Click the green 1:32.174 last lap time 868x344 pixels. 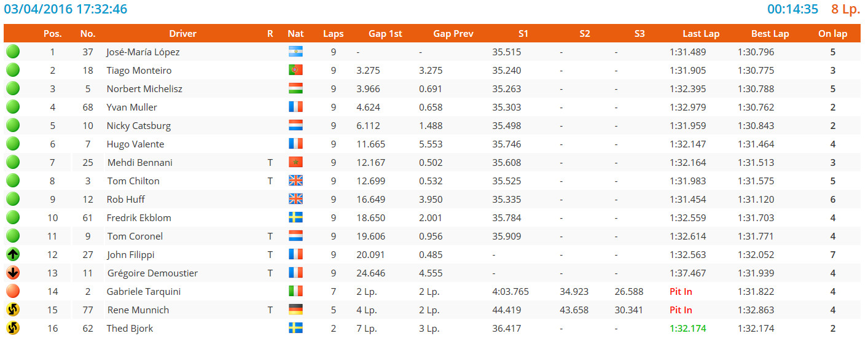click(688, 328)
